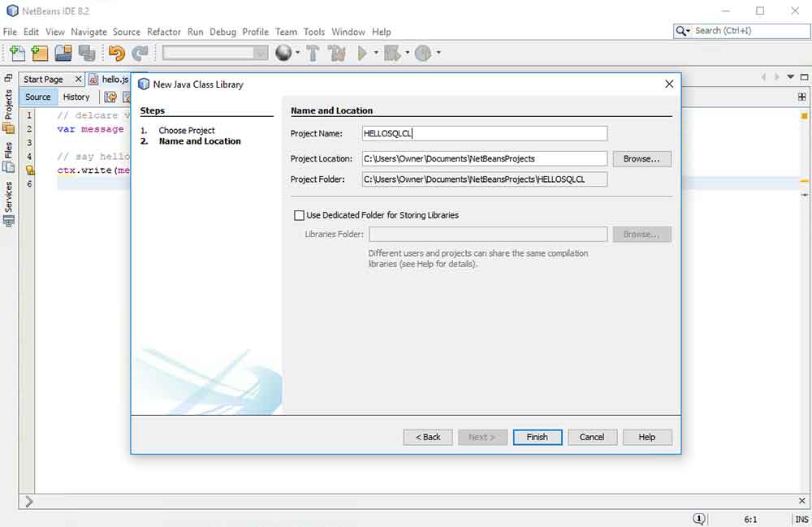Click the Undo arrow icon
This screenshot has width=812, height=527.
116,53
